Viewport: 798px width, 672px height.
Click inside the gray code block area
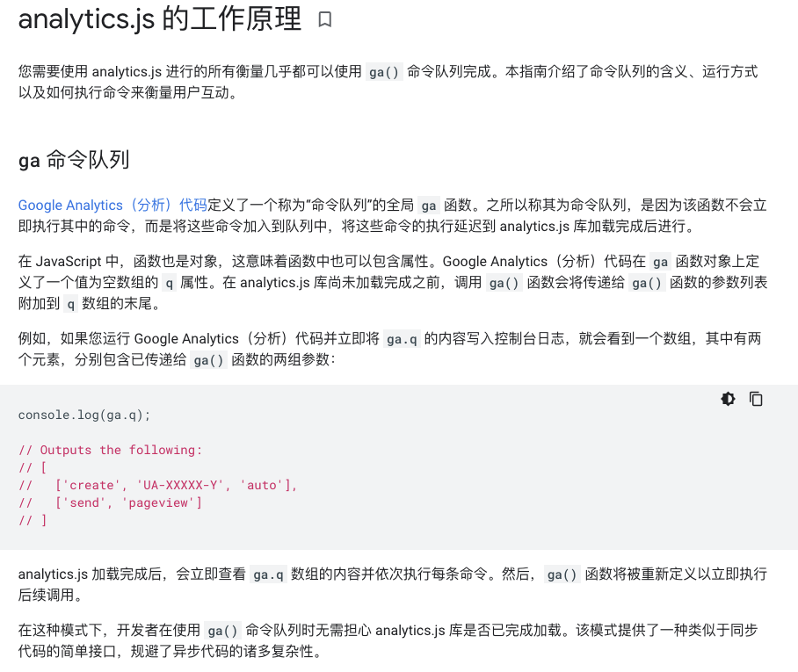pos(395,466)
